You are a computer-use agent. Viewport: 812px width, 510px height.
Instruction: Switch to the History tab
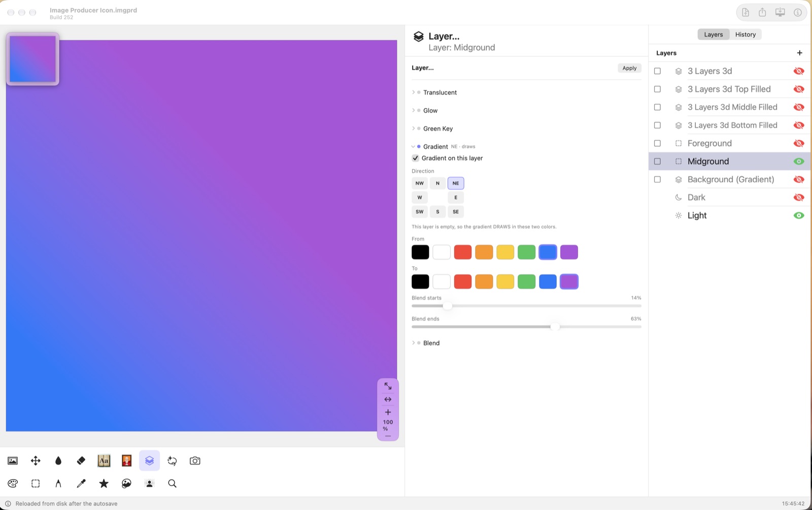click(x=746, y=35)
